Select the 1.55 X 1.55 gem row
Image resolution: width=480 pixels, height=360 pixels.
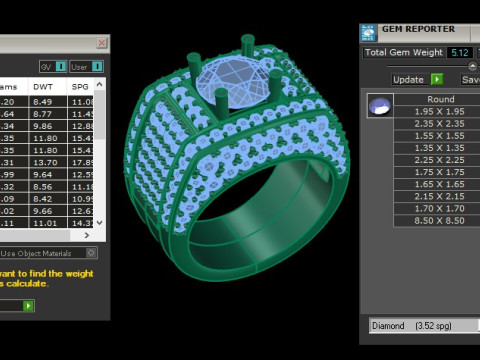(437, 136)
